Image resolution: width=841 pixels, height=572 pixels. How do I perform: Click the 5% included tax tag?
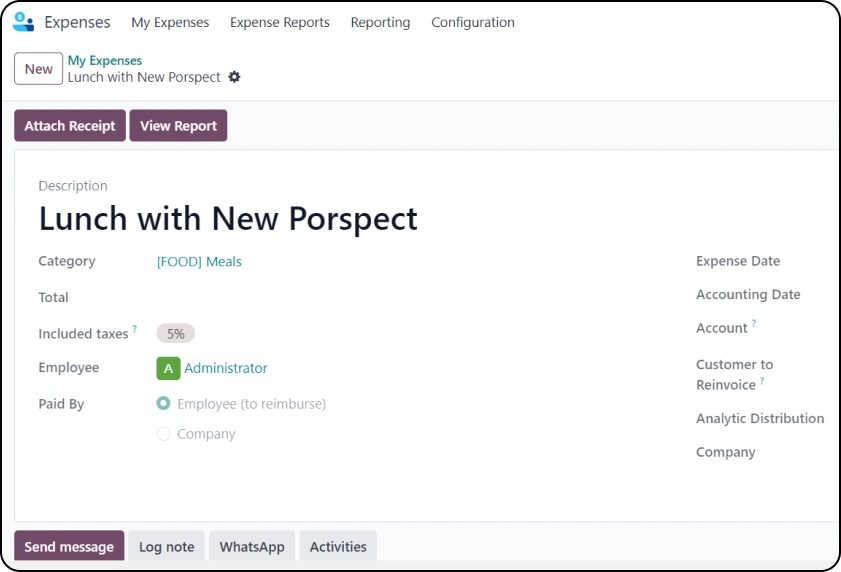[175, 334]
